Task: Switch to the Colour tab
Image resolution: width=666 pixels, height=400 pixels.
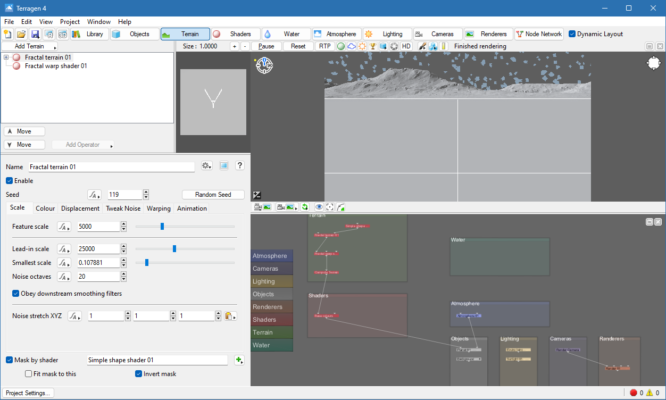Action: coord(45,208)
